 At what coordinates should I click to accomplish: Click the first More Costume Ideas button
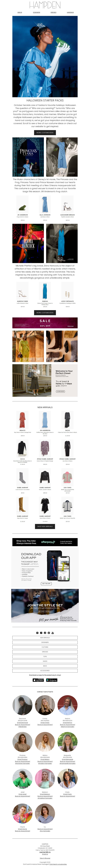pos(45,132)
